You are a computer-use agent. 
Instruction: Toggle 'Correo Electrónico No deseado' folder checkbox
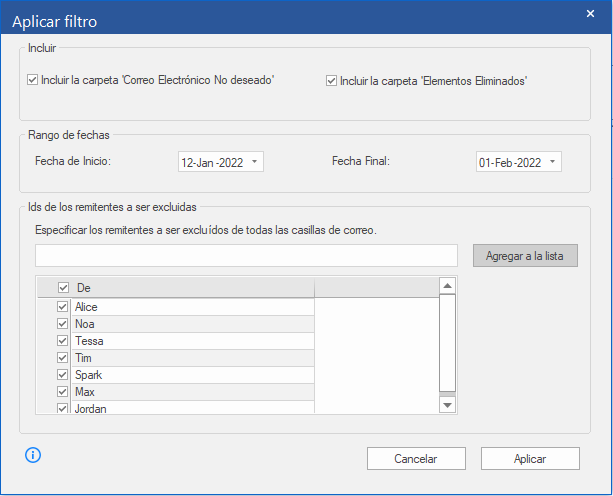click(x=33, y=81)
